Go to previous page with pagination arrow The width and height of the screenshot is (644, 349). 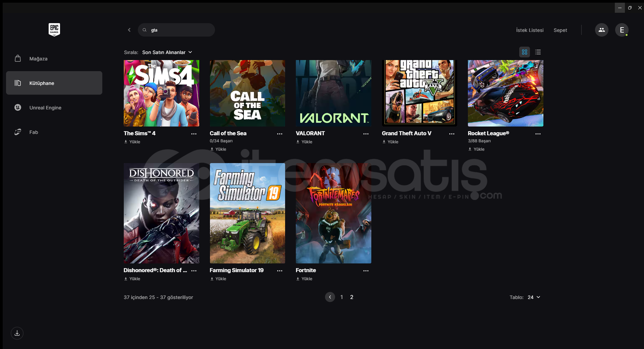point(330,297)
